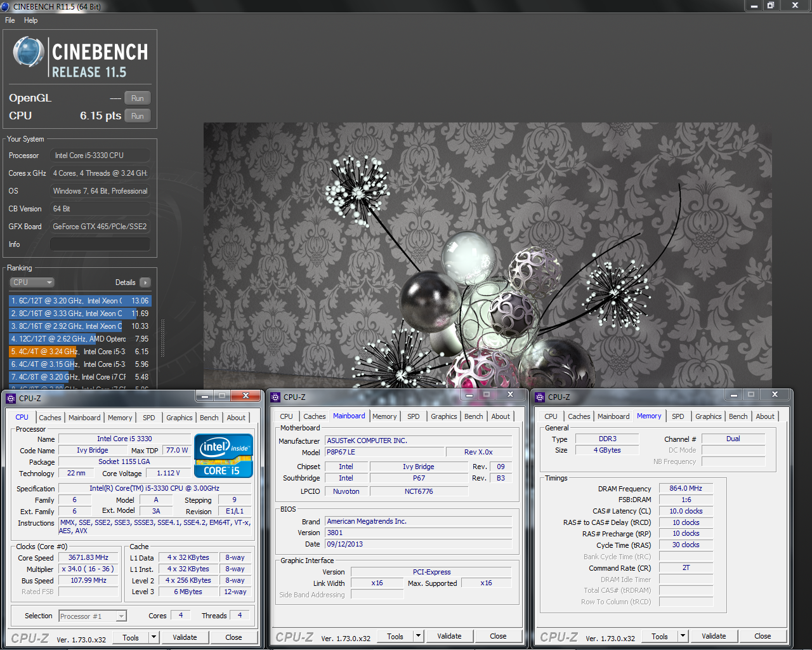Minimize the Cinebench window

pos(754,6)
